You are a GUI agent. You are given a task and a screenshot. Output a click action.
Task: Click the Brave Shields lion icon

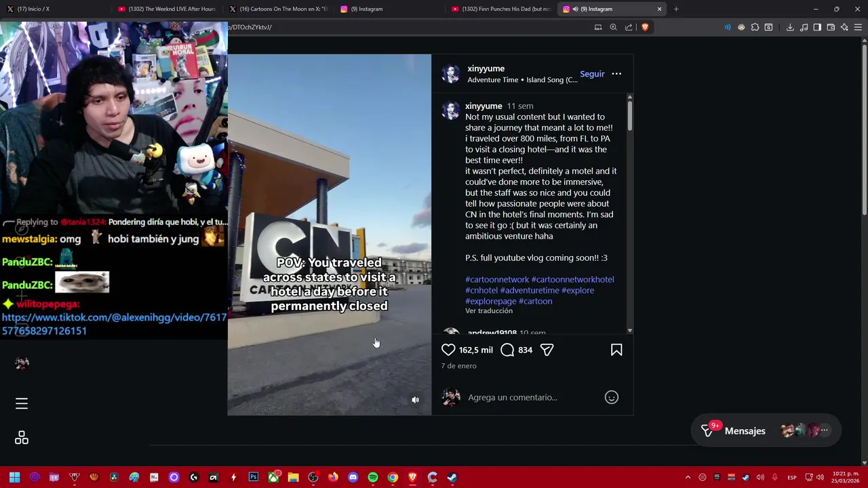pyautogui.click(x=645, y=27)
